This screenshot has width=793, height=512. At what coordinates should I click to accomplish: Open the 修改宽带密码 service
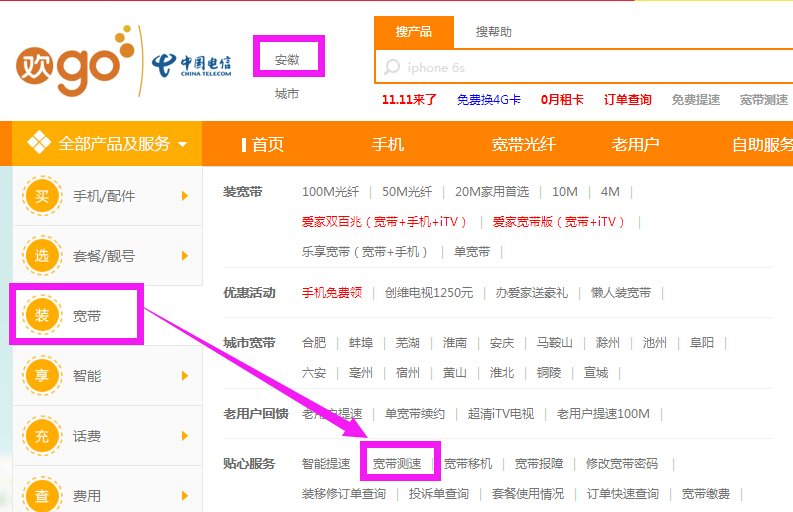622,463
